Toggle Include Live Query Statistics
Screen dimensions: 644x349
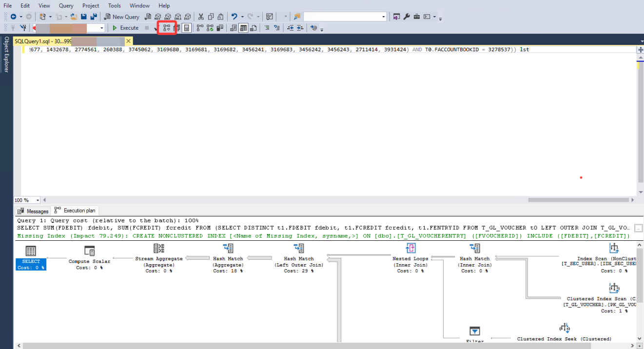pyautogui.click(x=210, y=28)
